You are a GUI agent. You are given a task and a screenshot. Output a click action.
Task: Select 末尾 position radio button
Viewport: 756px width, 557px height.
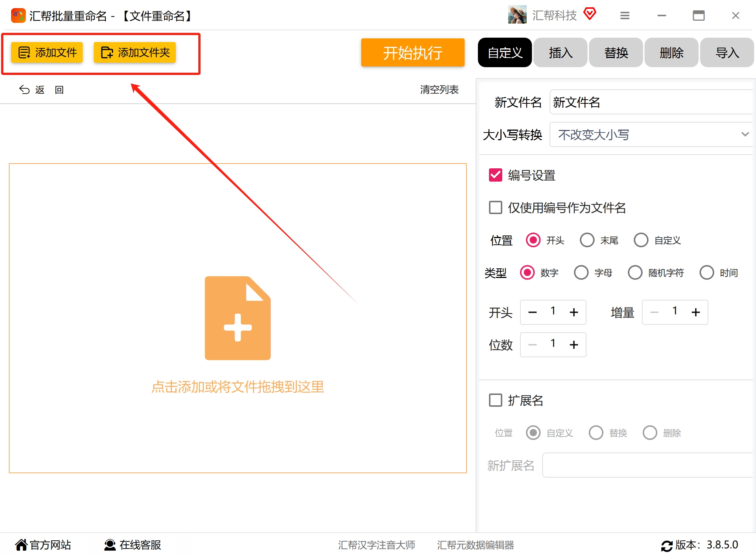pyautogui.click(x=587, y=240)
